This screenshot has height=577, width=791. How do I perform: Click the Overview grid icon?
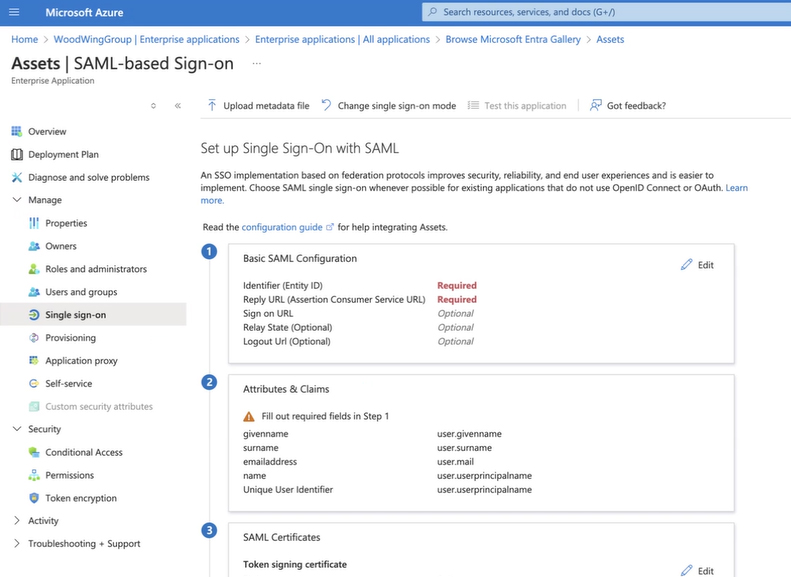[17, 132]
